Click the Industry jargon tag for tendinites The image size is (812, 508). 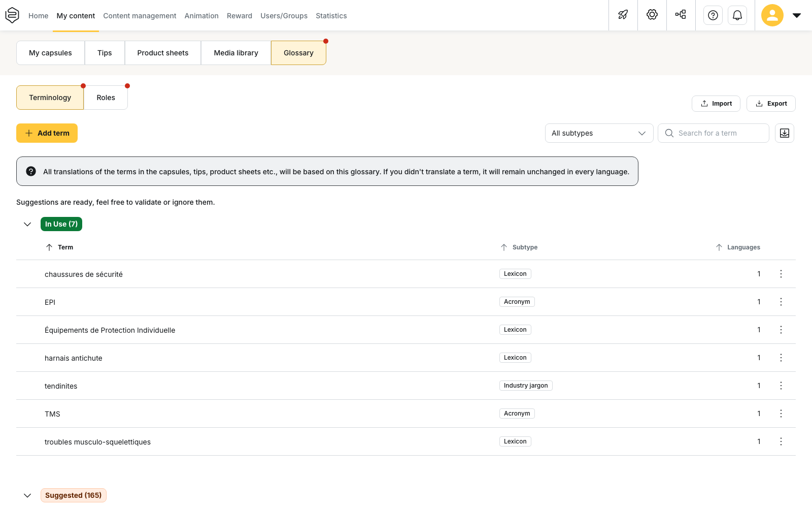pos(526,386)
